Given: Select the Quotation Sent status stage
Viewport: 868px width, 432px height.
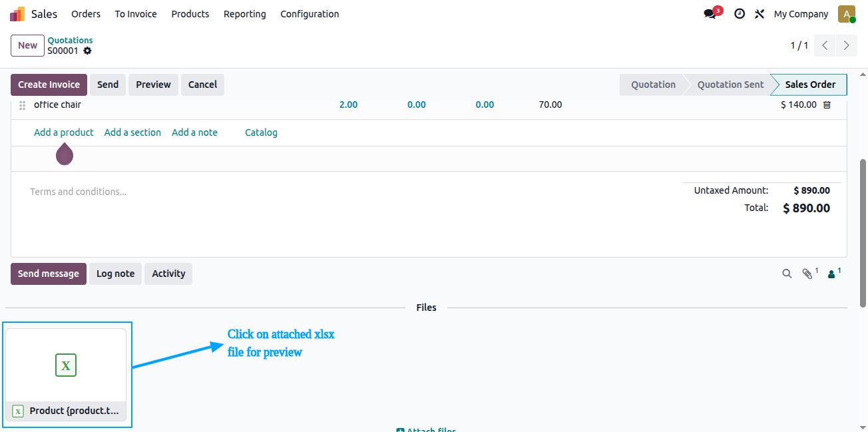Looking at the screenshot, I should point(730,85).
